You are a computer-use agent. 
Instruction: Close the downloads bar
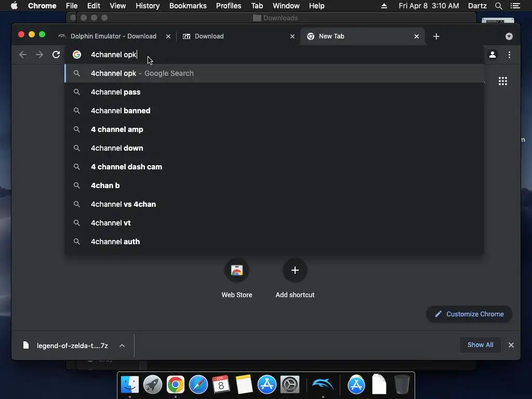click(x=511, y=345)
